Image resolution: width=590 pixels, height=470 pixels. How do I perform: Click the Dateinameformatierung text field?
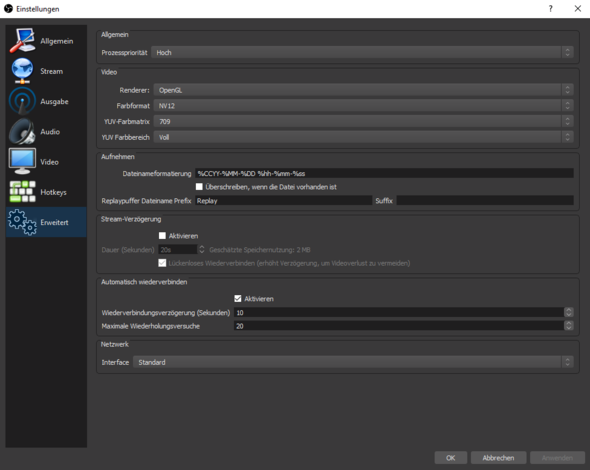[x=384, y=173]
